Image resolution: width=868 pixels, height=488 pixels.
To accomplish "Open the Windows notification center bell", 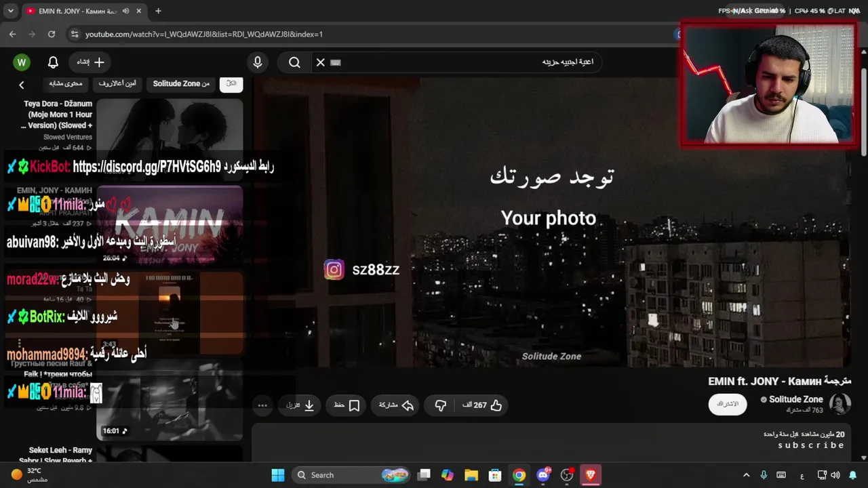I will [x=853, y=475].
